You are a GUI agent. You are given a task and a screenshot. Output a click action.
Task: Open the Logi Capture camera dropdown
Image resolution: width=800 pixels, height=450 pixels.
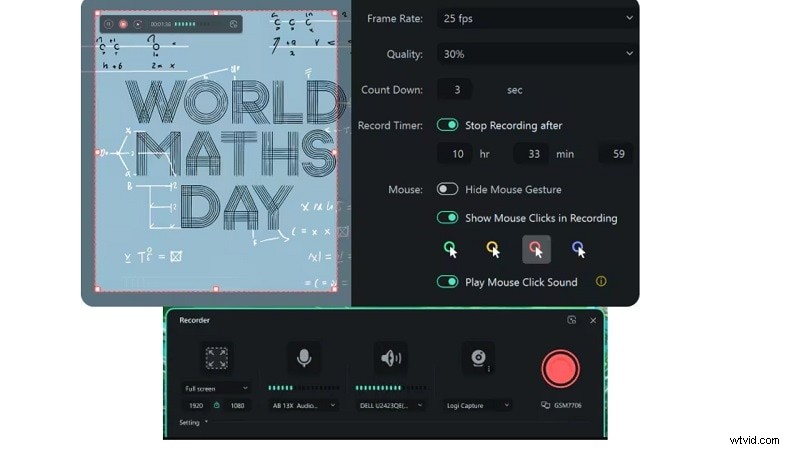[477, 405]
